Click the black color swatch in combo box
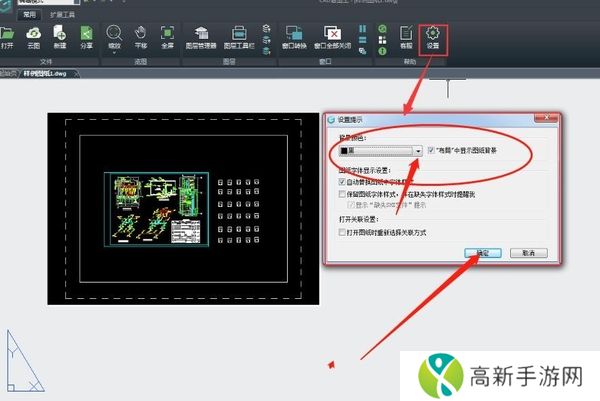 click(x=347, y=151)
